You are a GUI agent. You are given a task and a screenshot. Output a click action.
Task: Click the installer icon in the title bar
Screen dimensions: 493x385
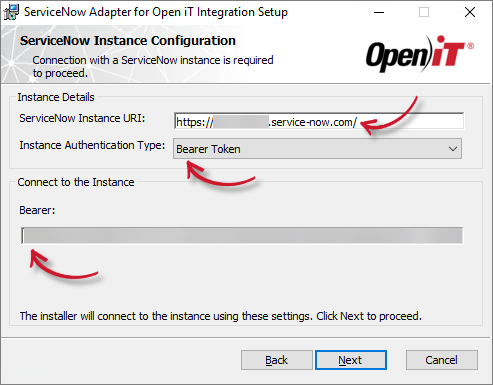click(x=11, y=13)
